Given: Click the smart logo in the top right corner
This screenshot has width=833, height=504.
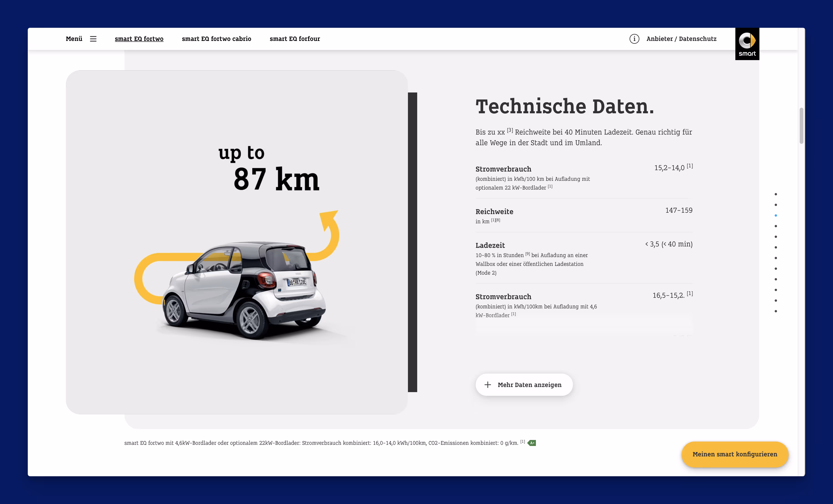Looking at the screenshot, I should 747,44.
